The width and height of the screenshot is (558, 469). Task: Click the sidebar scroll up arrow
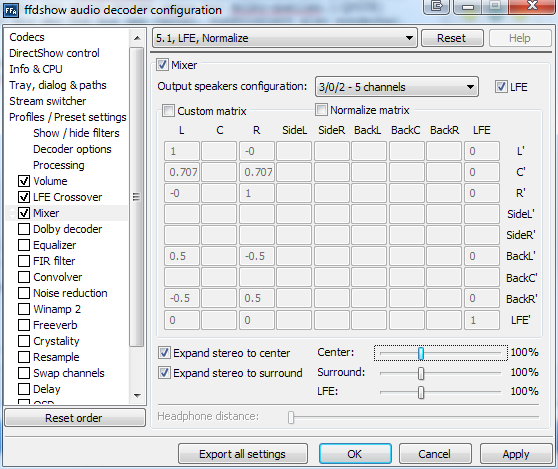coord(137,38)
